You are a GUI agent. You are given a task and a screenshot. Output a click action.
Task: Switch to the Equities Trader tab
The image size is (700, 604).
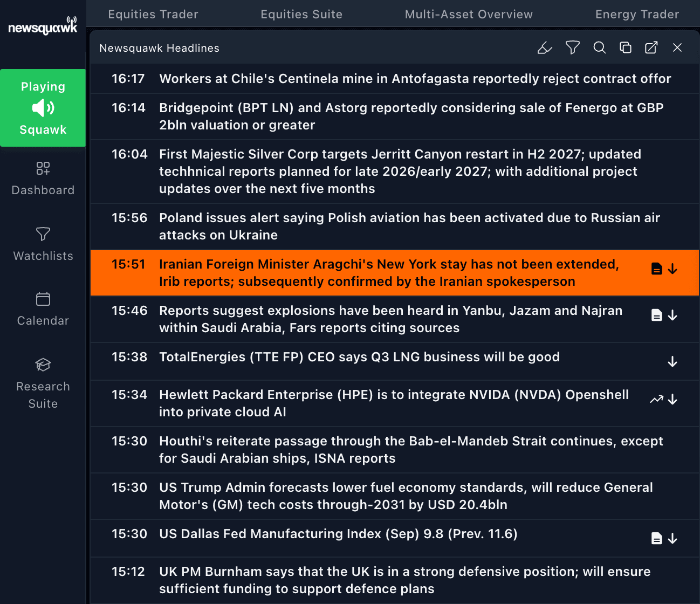point(153,15)
